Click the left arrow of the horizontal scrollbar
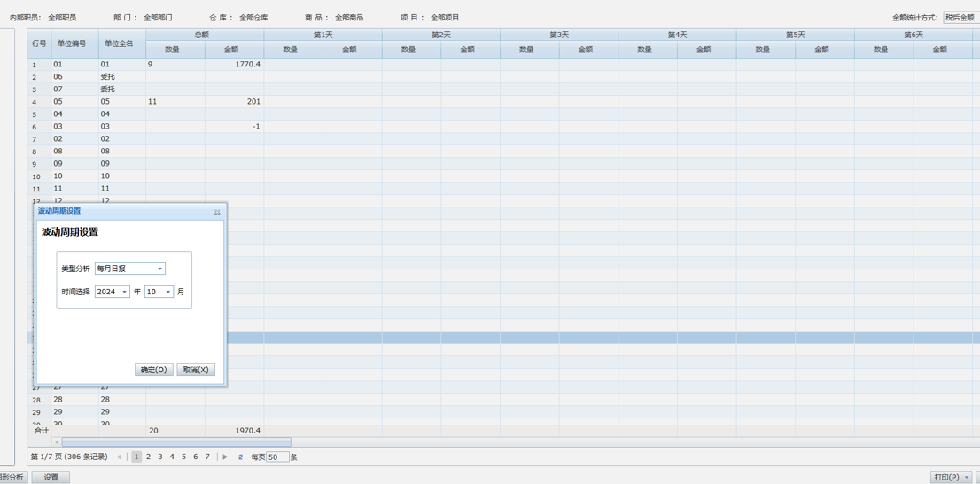980x484 pixels. (57, 441)
